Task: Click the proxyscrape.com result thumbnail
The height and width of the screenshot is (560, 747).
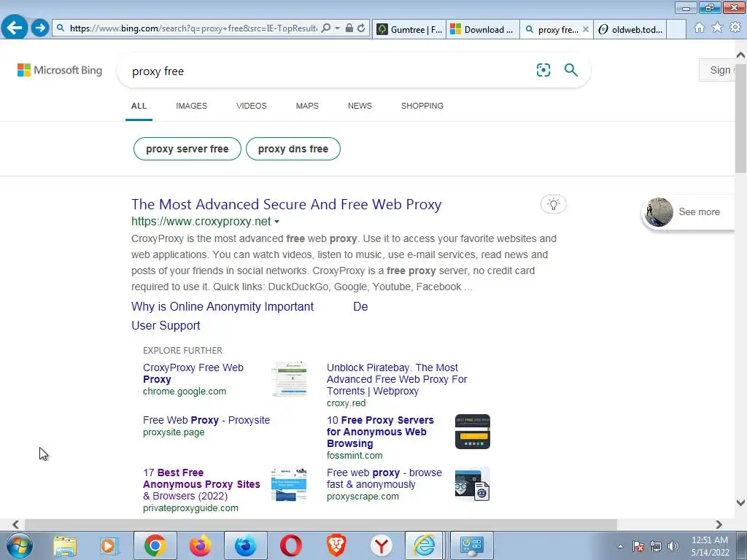Action: pos(472,484)
